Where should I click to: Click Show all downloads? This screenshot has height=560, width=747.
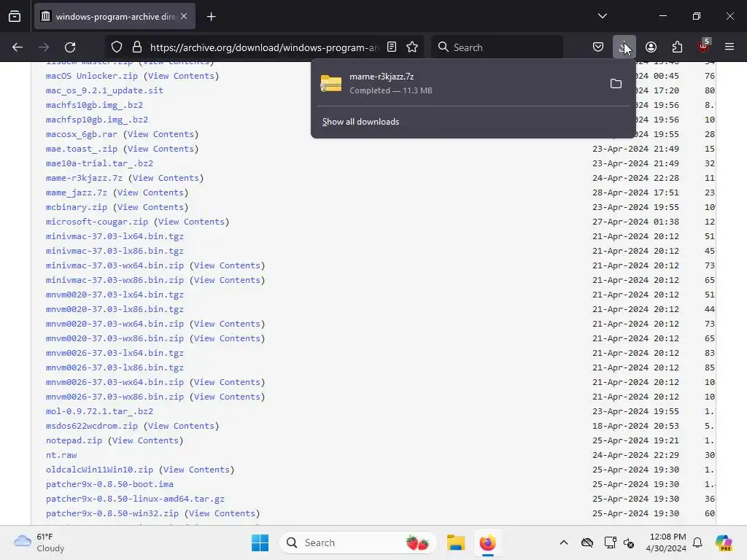coord(360,122)
